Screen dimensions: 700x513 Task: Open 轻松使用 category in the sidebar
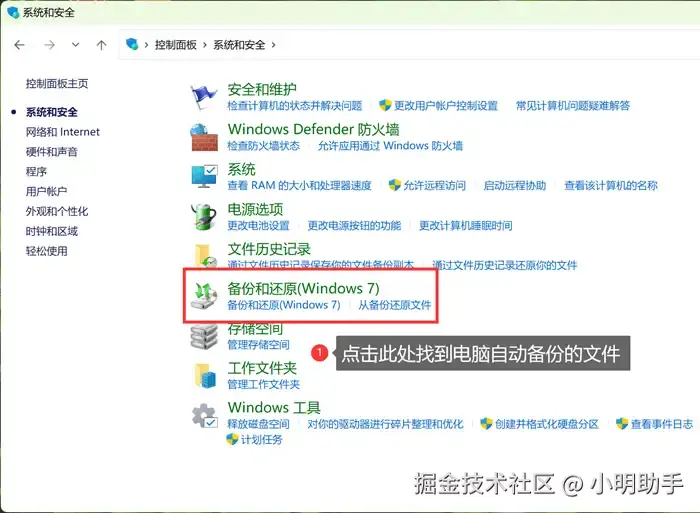point(46,251)
